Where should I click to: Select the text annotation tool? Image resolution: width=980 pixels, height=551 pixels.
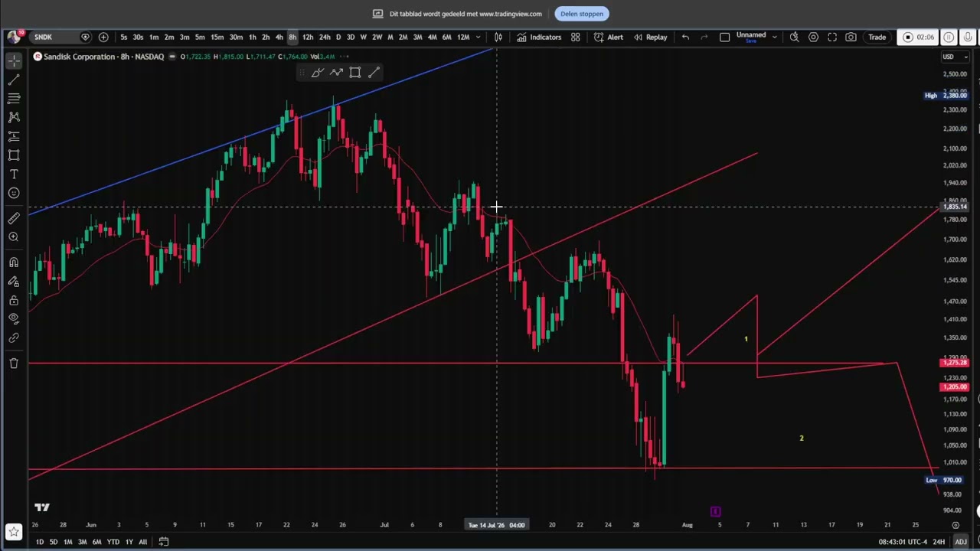(x=14, y=174)
